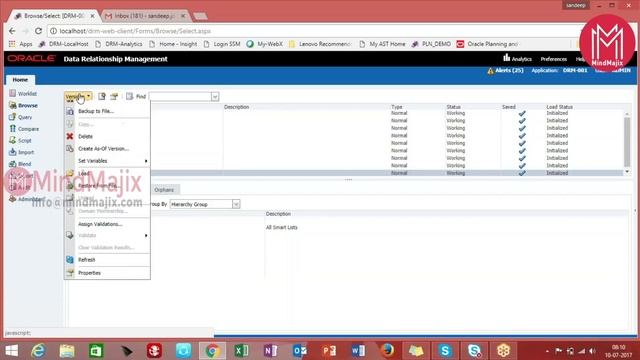
Task: Select Refresh from the Versions menu
Action: (87, 260)
